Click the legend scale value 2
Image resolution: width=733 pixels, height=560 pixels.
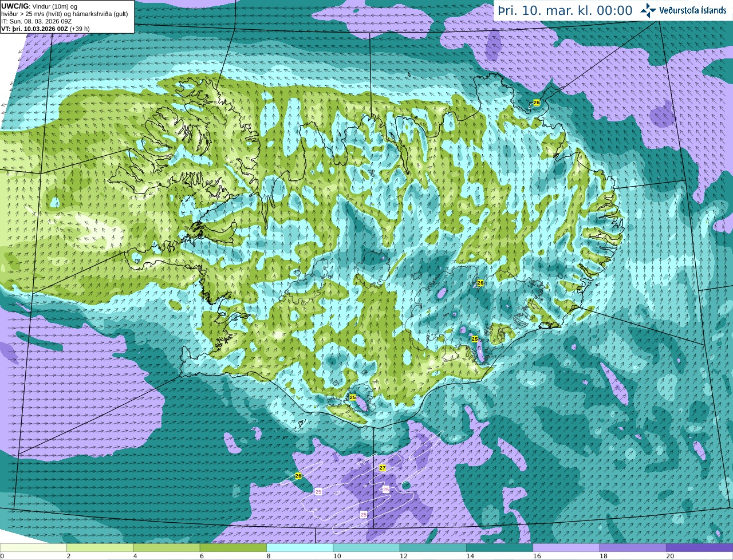(69, 556)
